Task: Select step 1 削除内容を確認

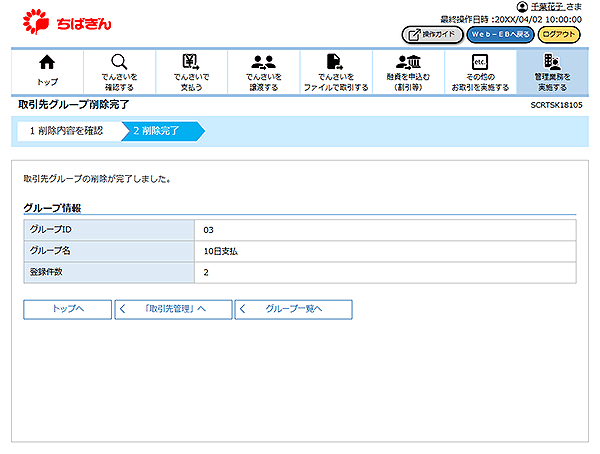Action: click(x=66, y=130)
